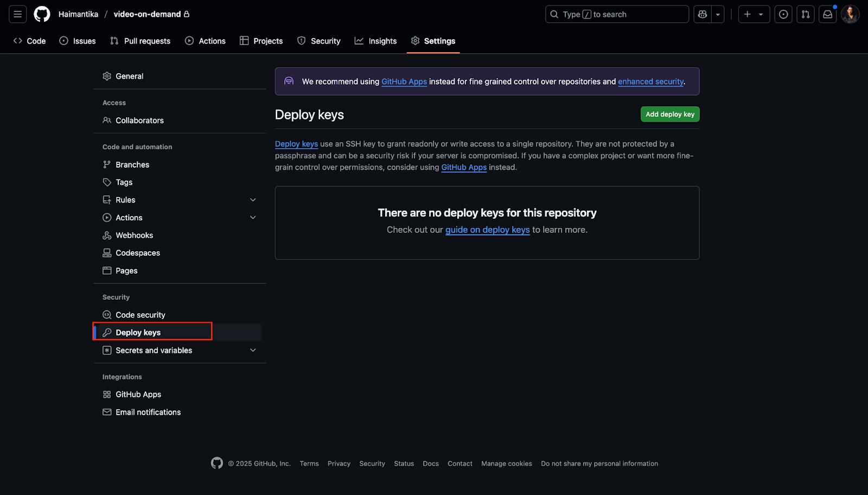Open the footer Status link
The image size is (868, 495).
coord(404,464)
